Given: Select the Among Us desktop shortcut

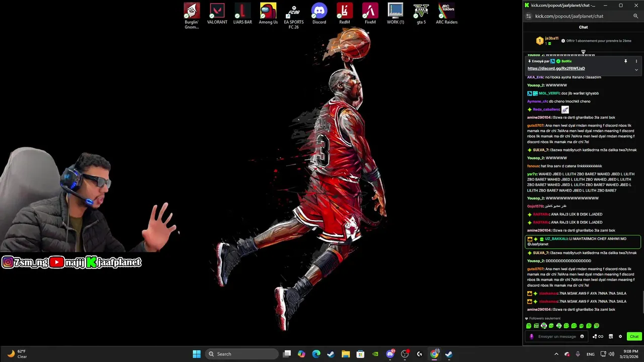Looking at the screenshot, I should point(268,14).
